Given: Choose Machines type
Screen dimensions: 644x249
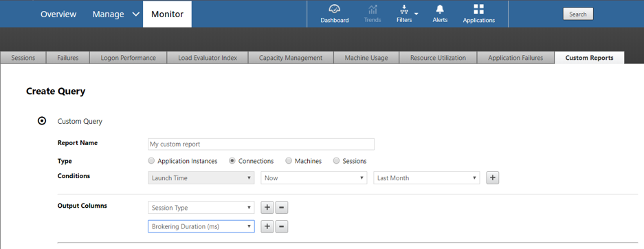Looking at the screenshot, I should [x=289, y=161].
